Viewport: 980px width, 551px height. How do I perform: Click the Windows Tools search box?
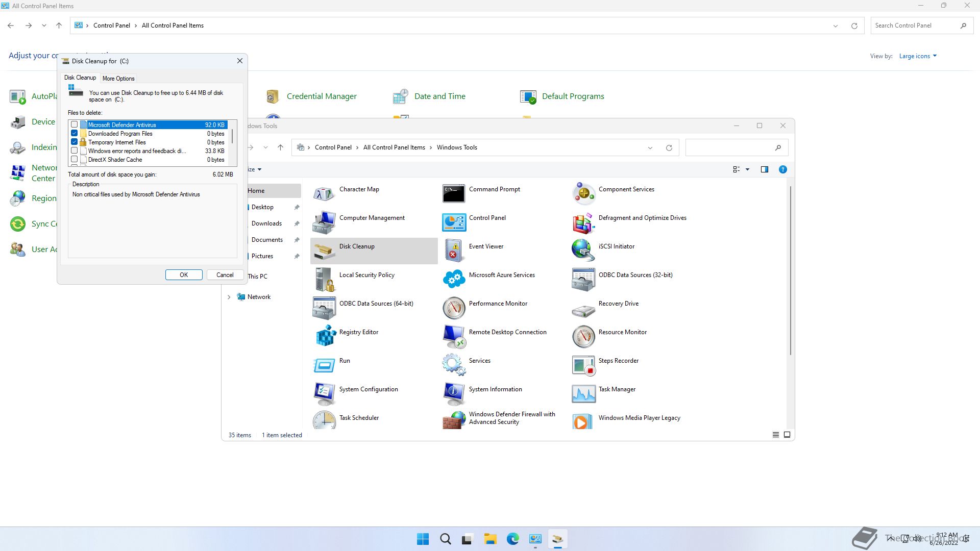pyautogui.click(x=737, y=148)
